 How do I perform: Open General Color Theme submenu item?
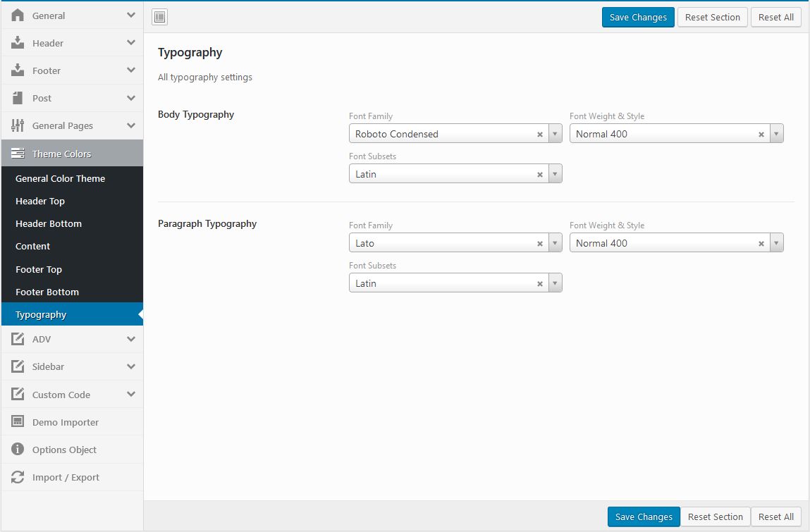coord(61,179)
